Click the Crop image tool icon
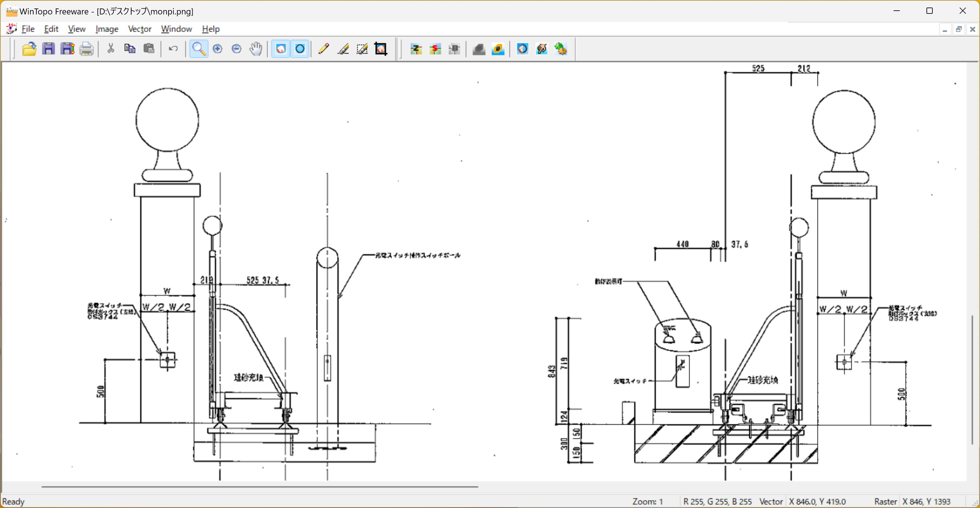 pyautogui.click(x=381, y=49)
